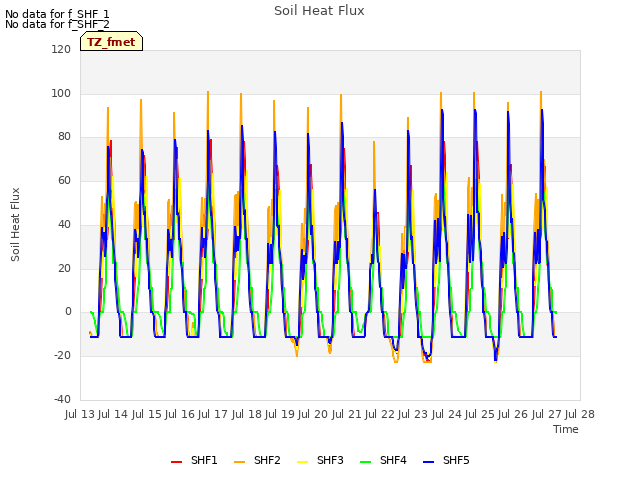
Task: Click the 'Jul 16' x-axis tick label
Action: click(x=180, y=414)
